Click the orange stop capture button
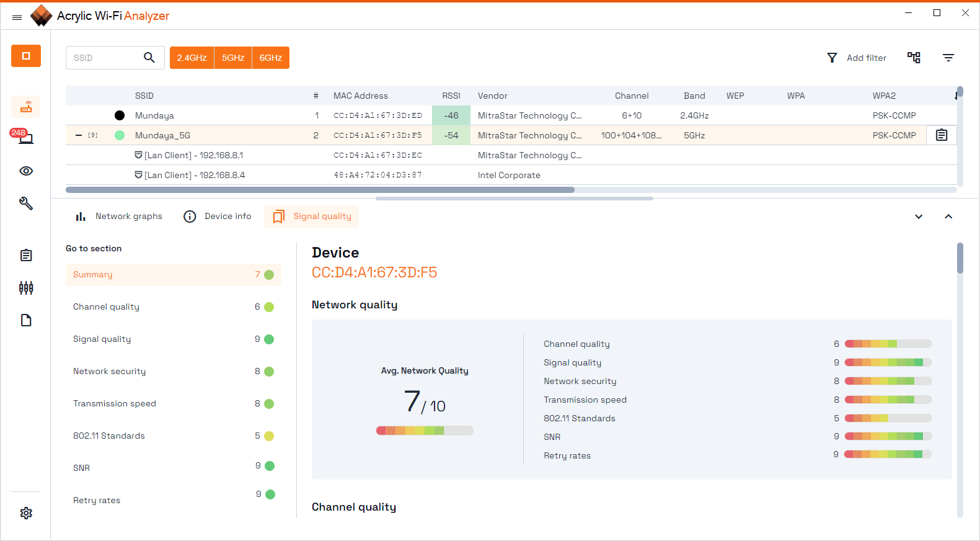 26,56
